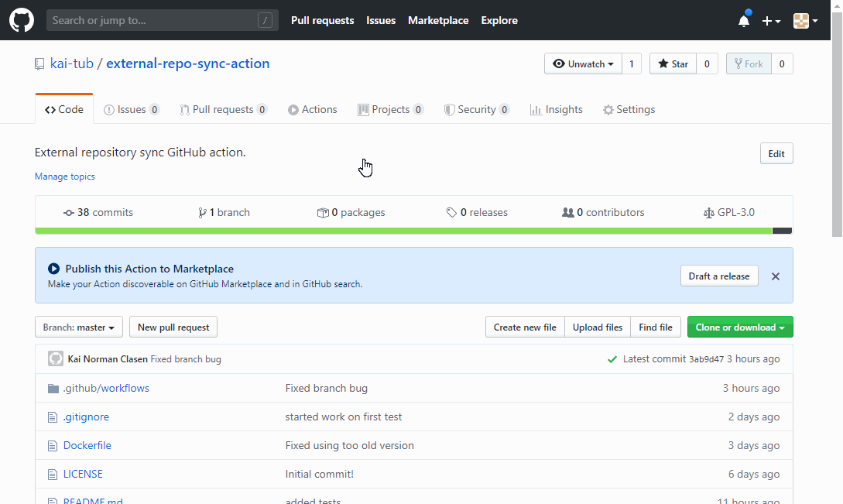Open the notifications bell icon
This screenshot has width=843, height=504.
[743, 20]
